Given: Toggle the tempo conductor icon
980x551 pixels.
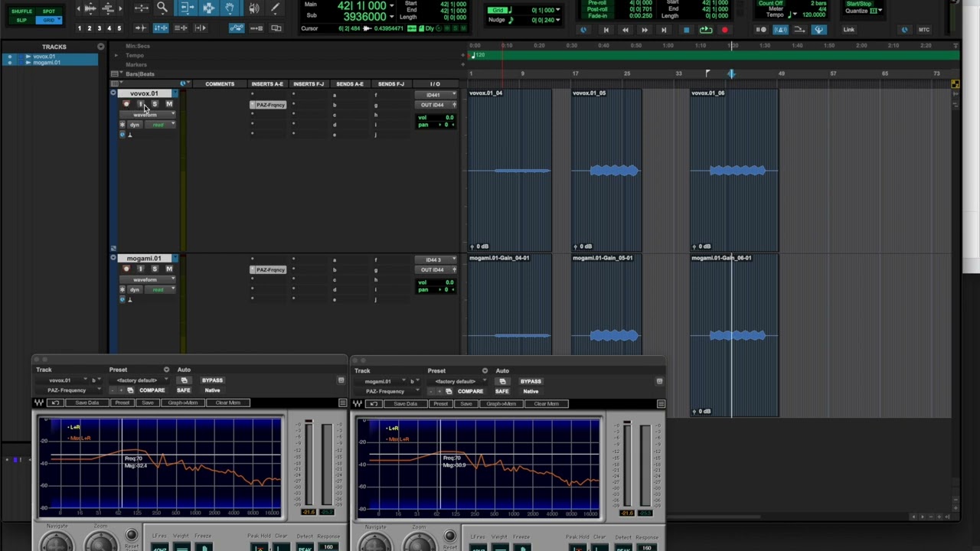Looking at the screenshot, I should coord(819,30).
